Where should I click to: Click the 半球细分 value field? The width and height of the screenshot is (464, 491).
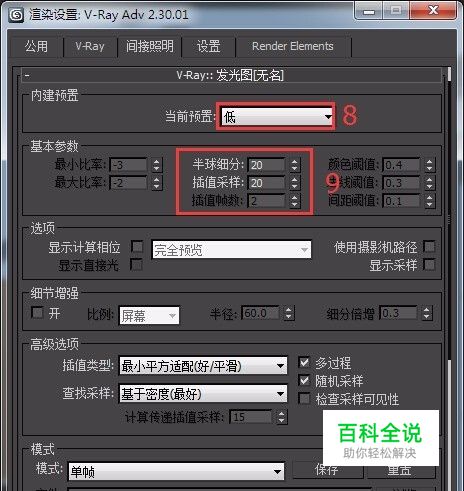coord(267,165)
